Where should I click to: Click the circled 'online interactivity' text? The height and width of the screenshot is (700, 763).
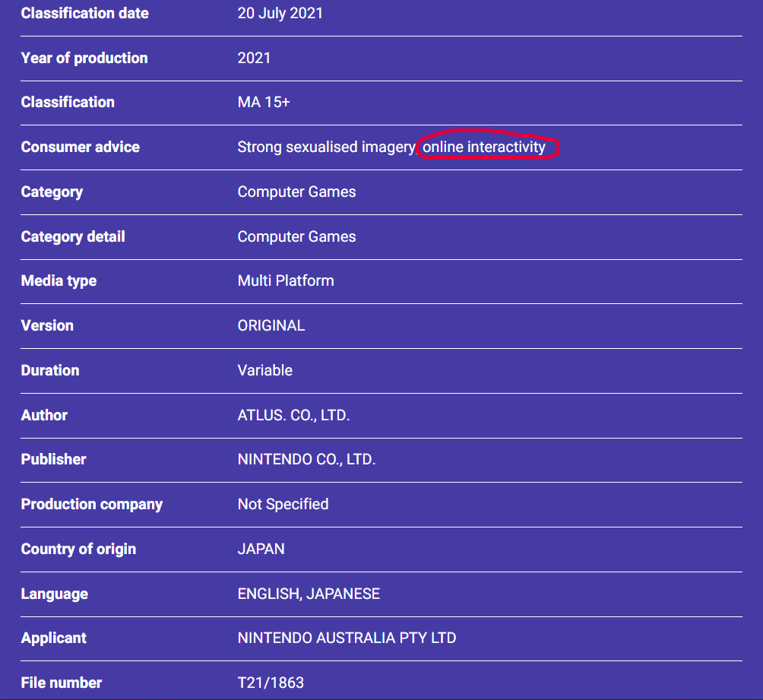(484, 147)
